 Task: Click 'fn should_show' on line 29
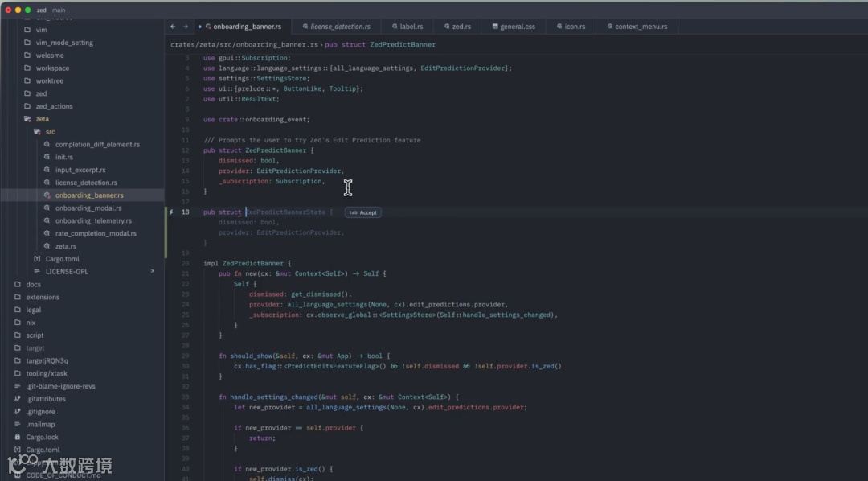[x=246, y=356]
